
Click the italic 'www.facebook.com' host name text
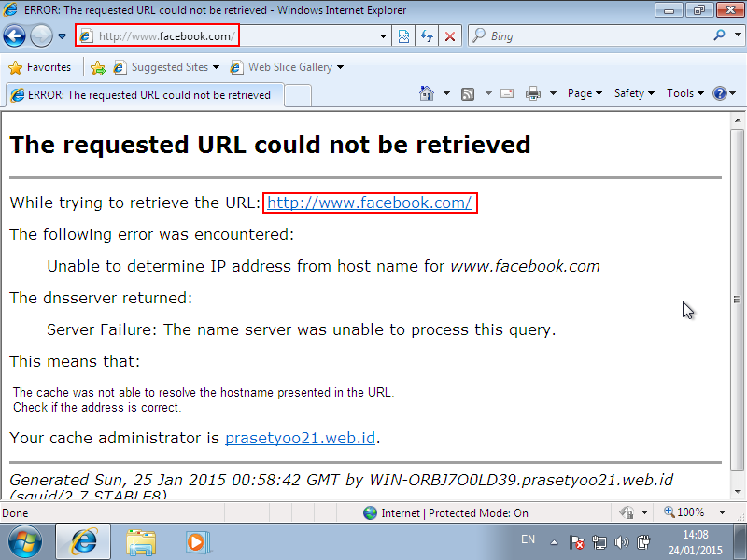point(525,266)
